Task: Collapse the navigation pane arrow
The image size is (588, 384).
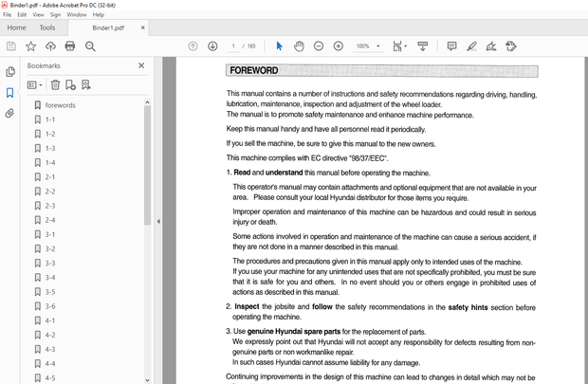Action: pos(158,221)
